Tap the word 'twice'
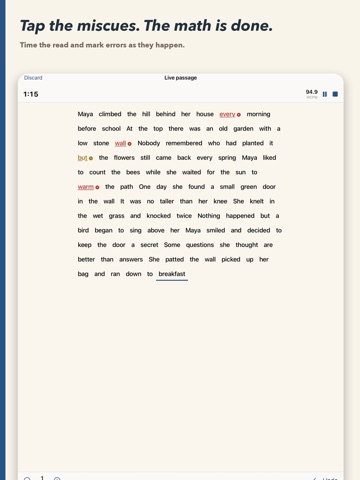Viewport: 360px width, 480px height. click(x=184, y=216)
